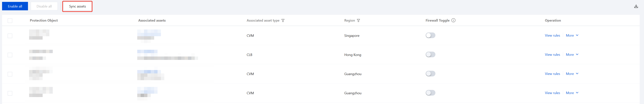Viewport: 644px width, 104px height.
Task: View rules for the Hong Kong CLB
Action: point(552,54)
